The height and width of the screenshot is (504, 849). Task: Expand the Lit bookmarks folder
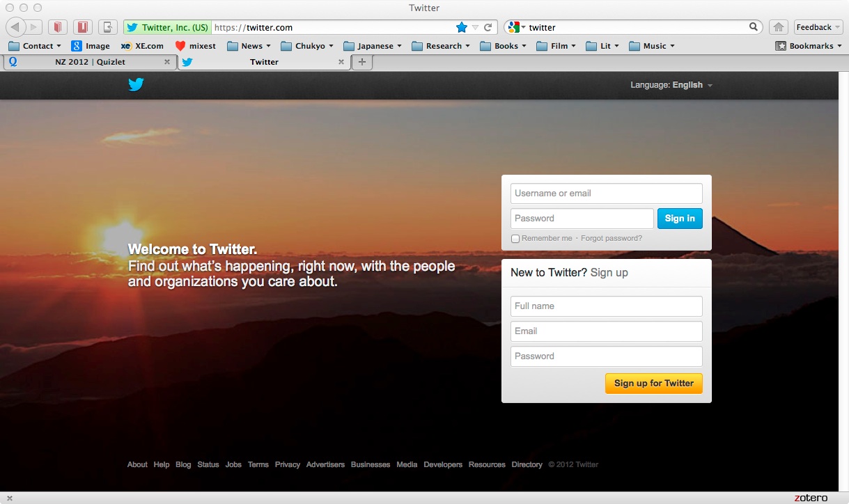coord(602,46)
